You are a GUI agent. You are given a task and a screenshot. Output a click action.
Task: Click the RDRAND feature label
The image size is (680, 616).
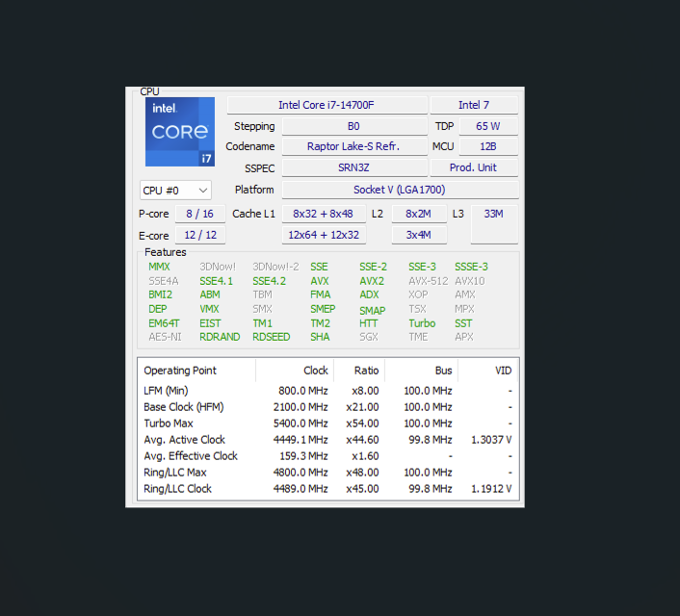coord(220,337)
